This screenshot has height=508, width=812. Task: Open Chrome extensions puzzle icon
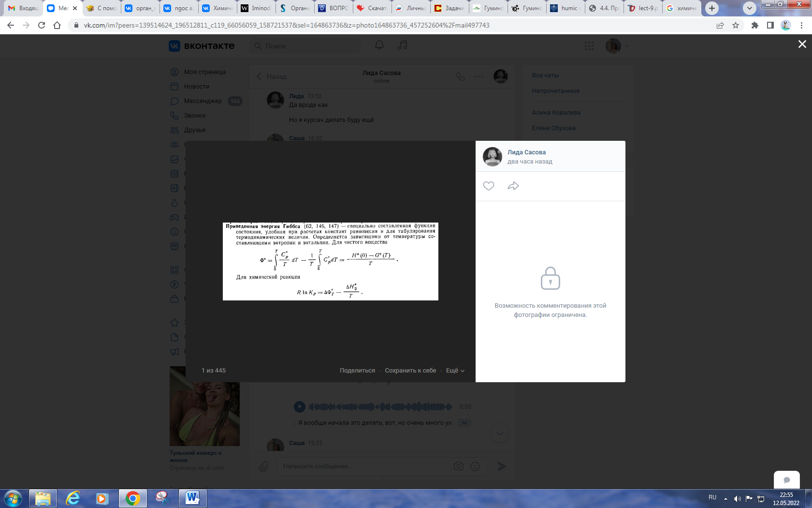[755, 25]
